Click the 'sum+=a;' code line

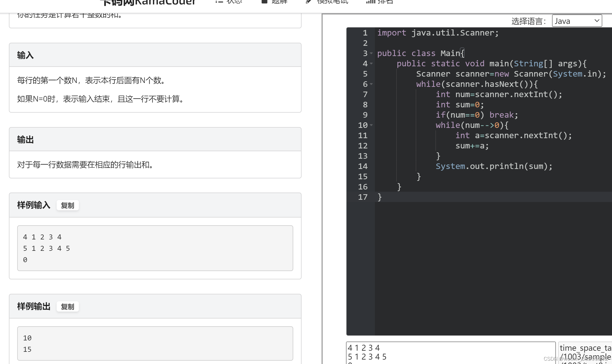pos(472,146)
